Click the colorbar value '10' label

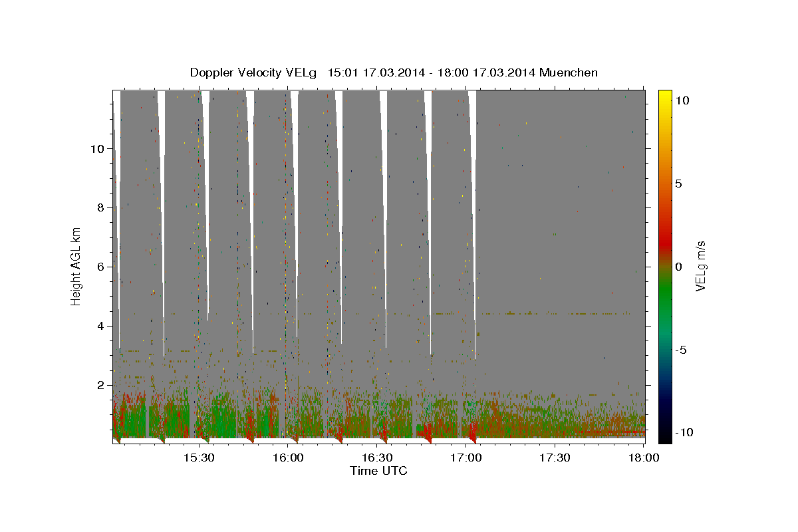(x=682, y=100)
